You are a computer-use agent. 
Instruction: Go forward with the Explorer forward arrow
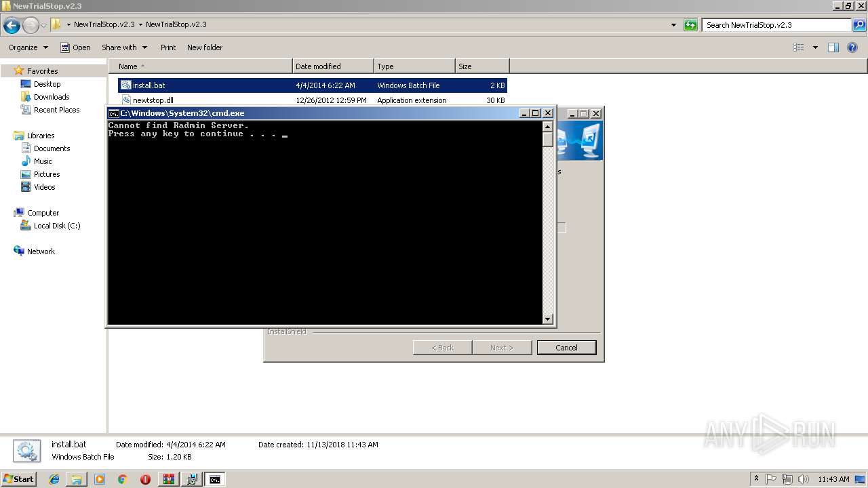31,26
